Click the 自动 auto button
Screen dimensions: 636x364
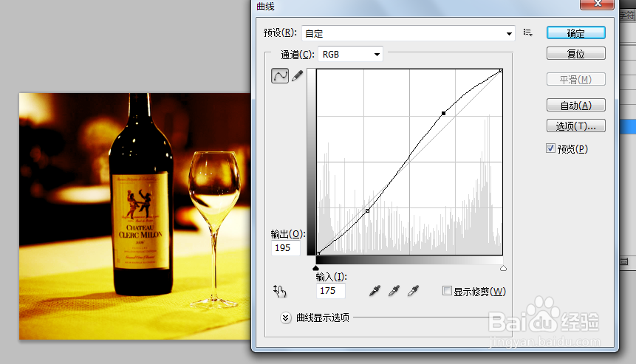tap(576, 106)
